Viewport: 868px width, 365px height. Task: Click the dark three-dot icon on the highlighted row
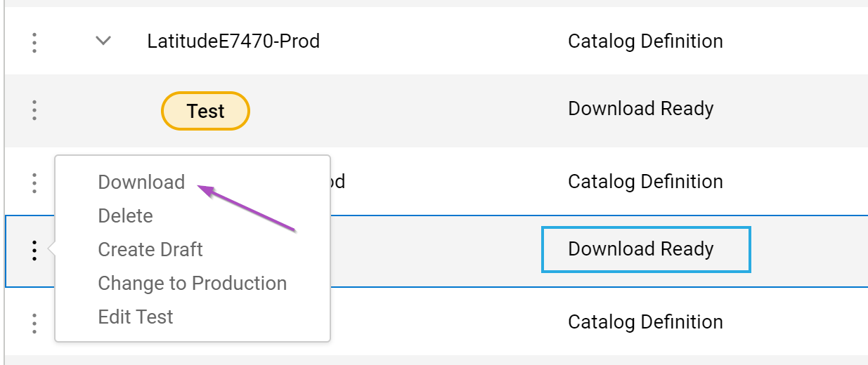tap(34, 250)
